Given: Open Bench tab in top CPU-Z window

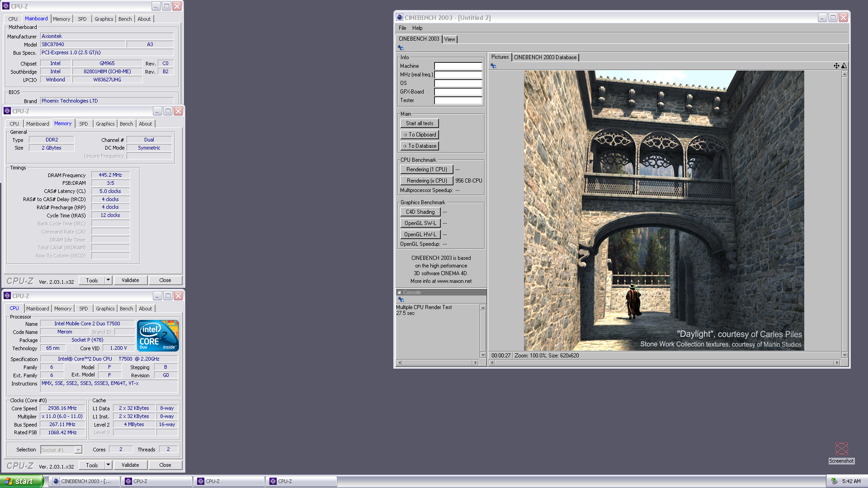Looking at the screenshot, I should tap(125, 19).
